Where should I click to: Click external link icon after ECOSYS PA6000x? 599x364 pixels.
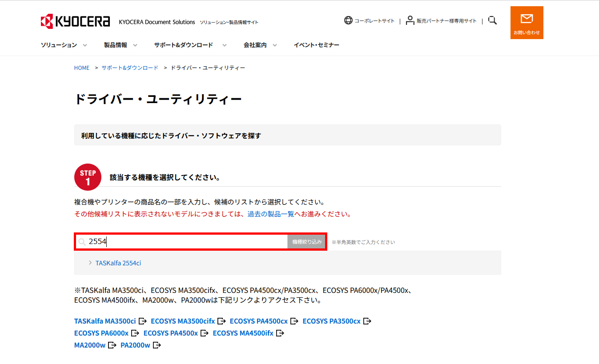[136, 333]
